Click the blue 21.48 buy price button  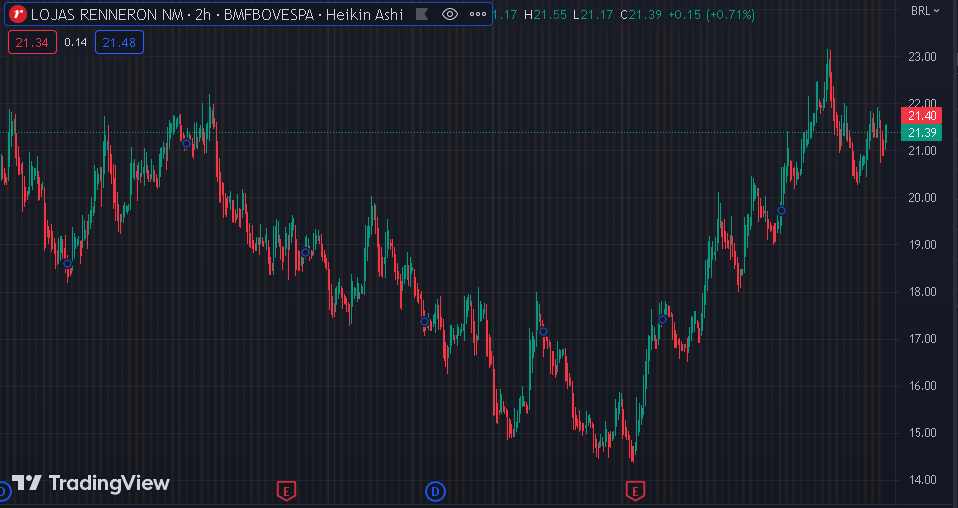click(119, 42)
